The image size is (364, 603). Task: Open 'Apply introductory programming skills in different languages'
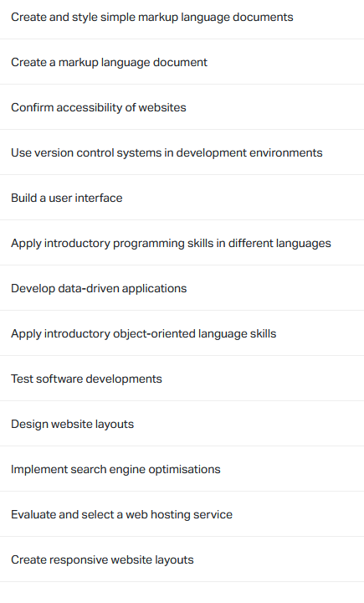click(x=182, y=243)
